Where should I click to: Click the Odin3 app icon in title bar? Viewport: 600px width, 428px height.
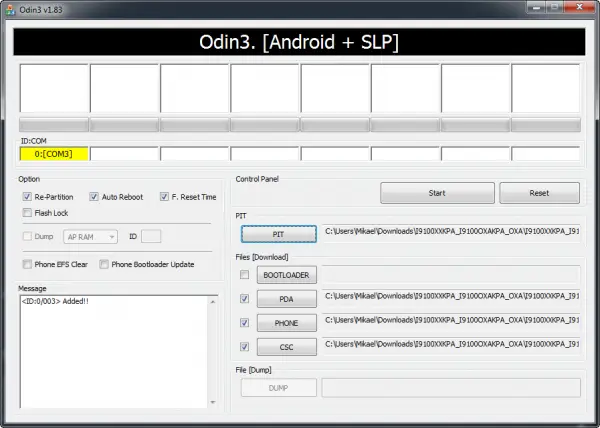(x=10, y=10)
